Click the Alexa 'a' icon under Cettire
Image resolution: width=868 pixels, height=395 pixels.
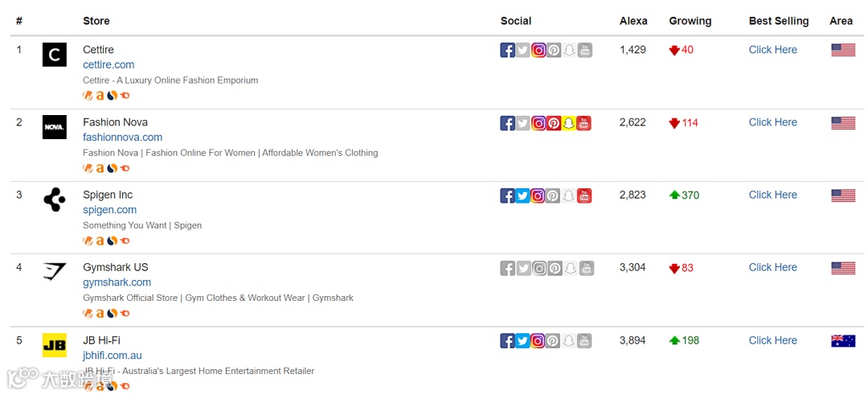[100, 96]
